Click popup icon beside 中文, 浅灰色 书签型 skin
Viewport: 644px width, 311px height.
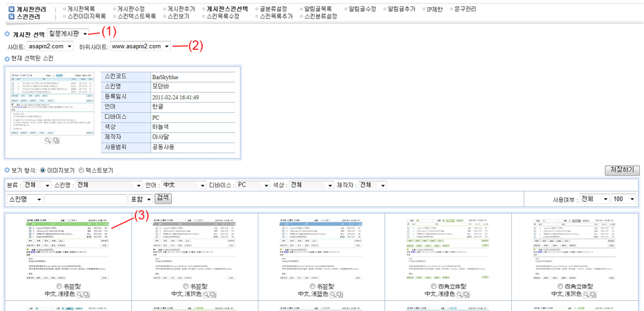(x=214, y=294)
